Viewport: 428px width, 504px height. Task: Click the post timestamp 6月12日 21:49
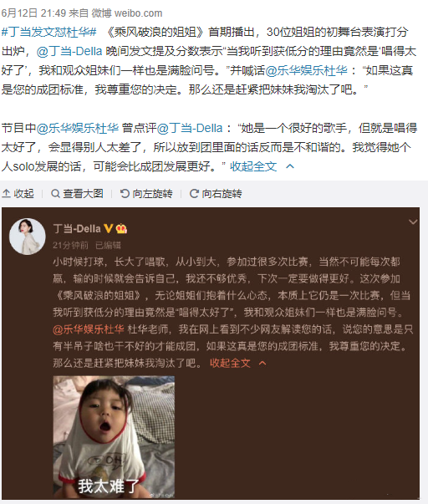pyautogui.click(x=33, y=13)
